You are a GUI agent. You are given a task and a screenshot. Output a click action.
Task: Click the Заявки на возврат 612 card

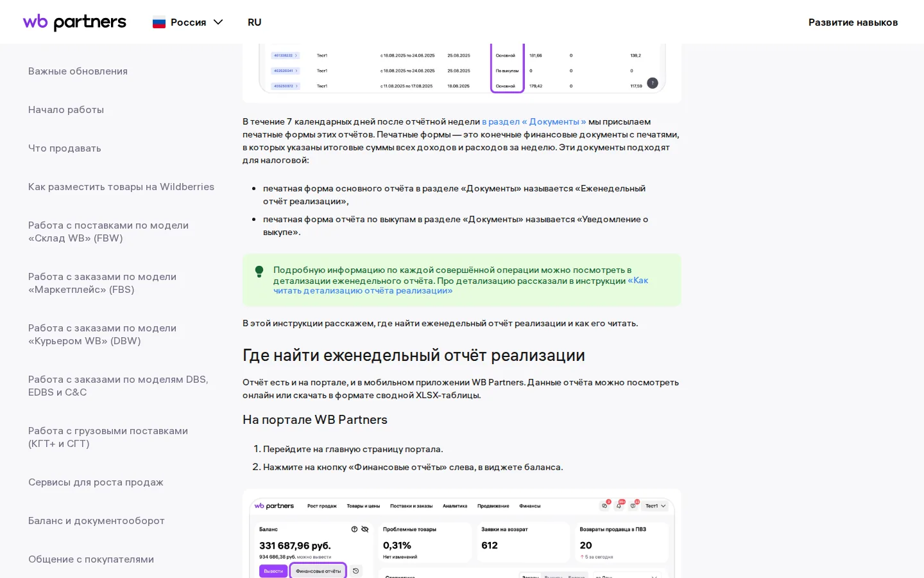pyautogui.click(x=522, y=542)
